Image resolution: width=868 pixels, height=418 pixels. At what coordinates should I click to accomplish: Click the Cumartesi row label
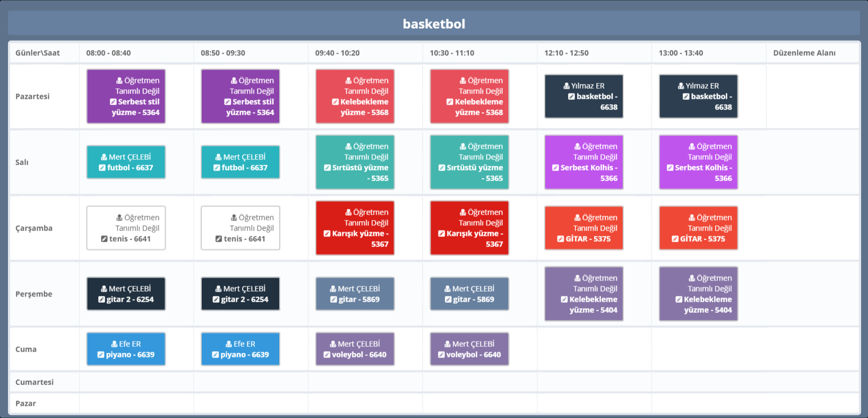tap(35, 382)
